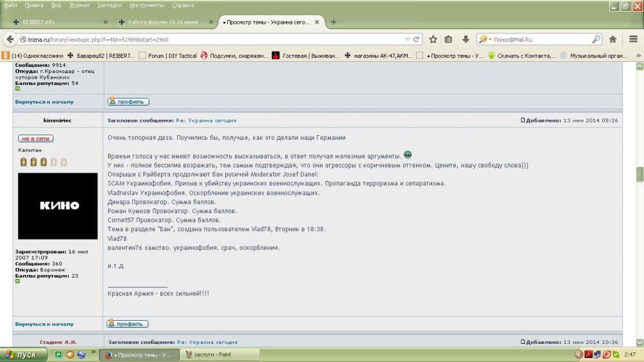
Task: Go to the browser home page icon
Action: tap(613, 39)
